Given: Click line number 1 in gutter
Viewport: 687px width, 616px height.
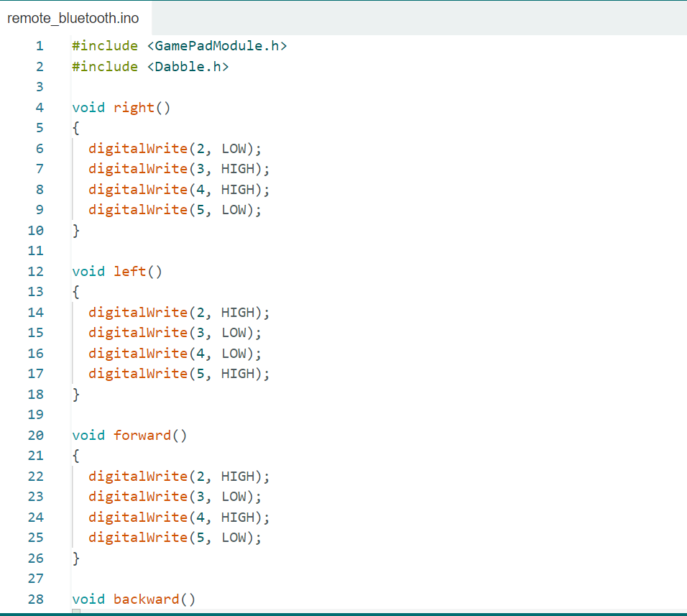Looking at the screenshot, I should coord(40,46).
